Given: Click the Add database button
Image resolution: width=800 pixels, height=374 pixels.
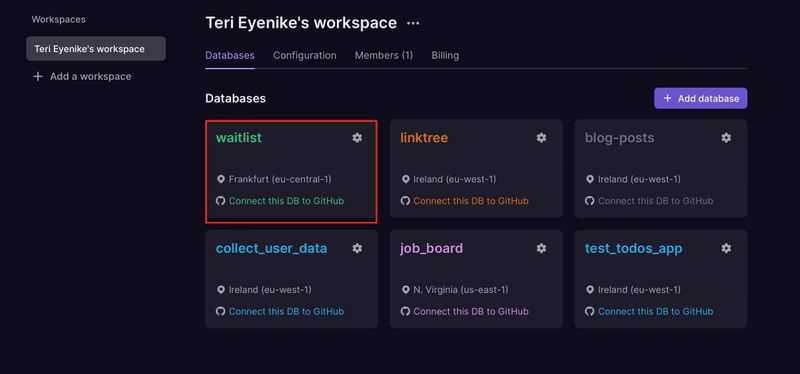Looking at the screenshot, I should pos(701,98).
